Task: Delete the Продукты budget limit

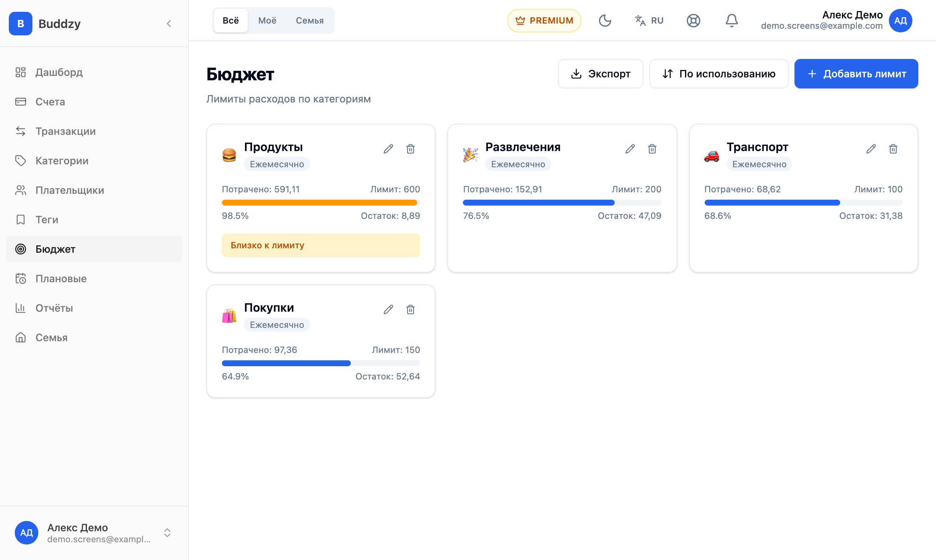Action: (x=411, y=149)
